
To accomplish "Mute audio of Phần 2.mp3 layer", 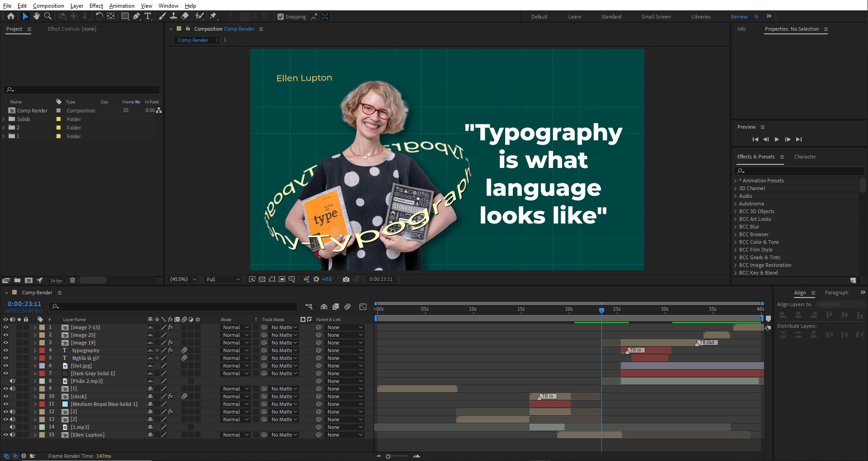I will tap(12, 381).
